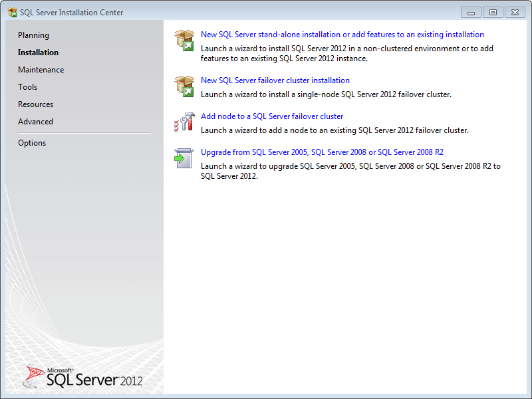
Task: Click the Add node tools icon
Action: pyautogui.click(x=184, y=122)
